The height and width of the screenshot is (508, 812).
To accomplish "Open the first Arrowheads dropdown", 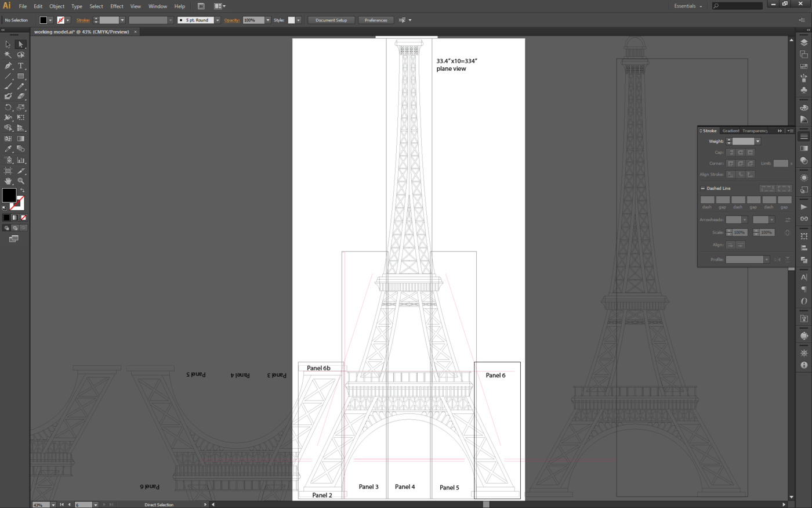I will click(x=744, y=220).
